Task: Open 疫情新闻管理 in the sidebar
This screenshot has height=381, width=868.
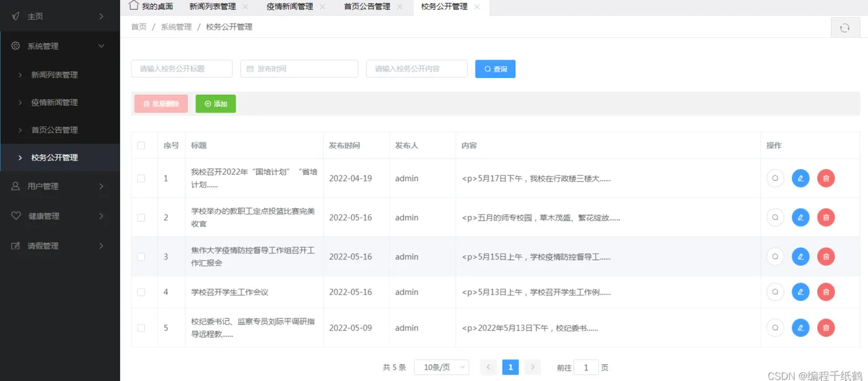Action: click(60, 102)
